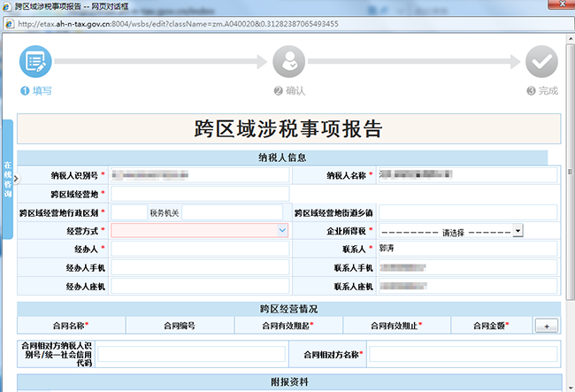The width and height of the screenshot is (575, 392).
Task: Click the 跨区域经营地行政区划 code field
Action: click(128, 212)
